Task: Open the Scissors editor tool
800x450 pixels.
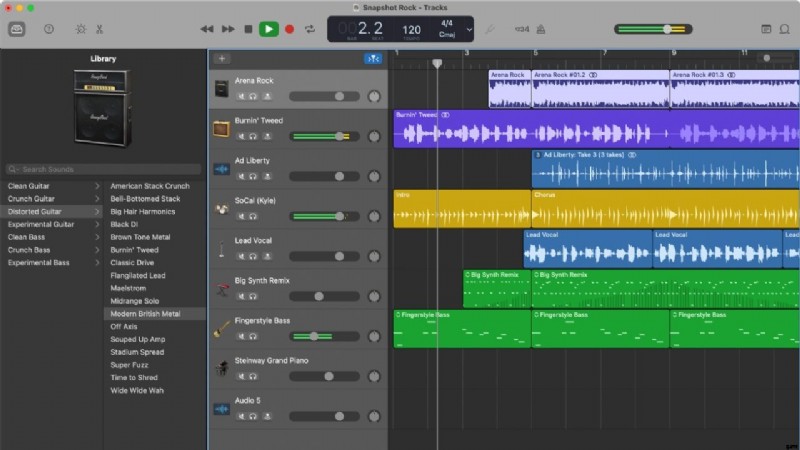Action: [x=100, y=30]
